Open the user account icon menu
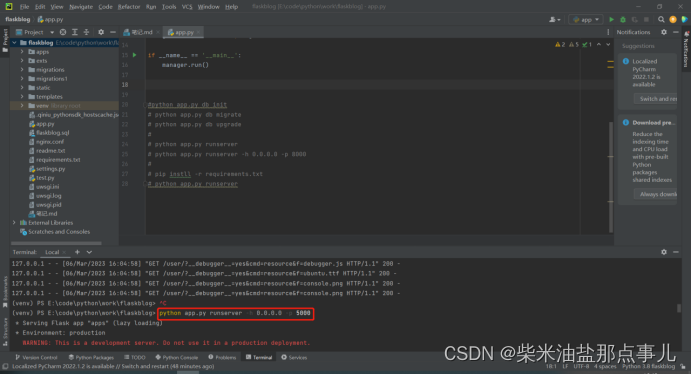 (x=554, y=19)
